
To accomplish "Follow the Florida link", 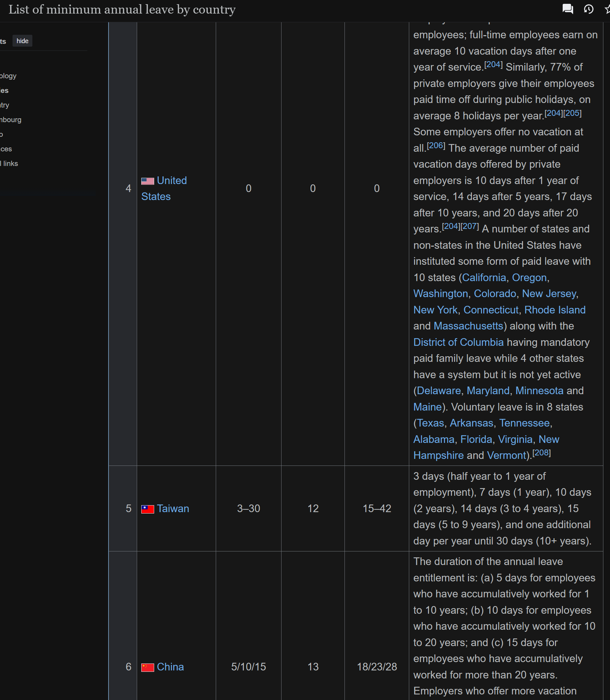I will point(476,439).
